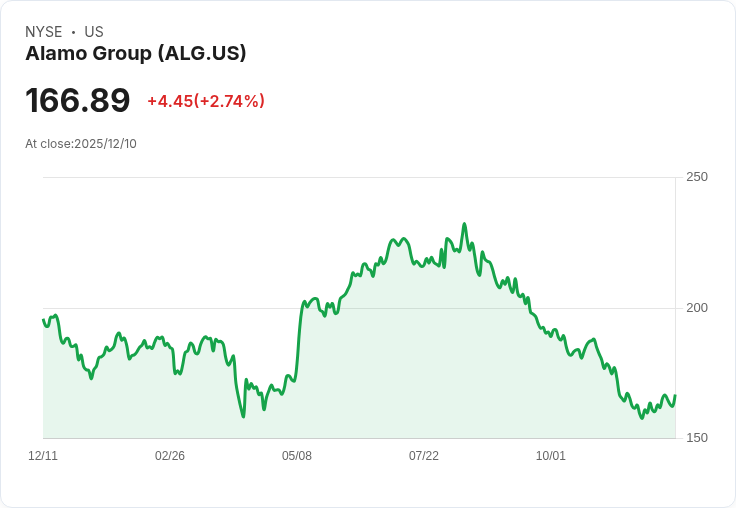Click the 250 y-axis label

697,177
